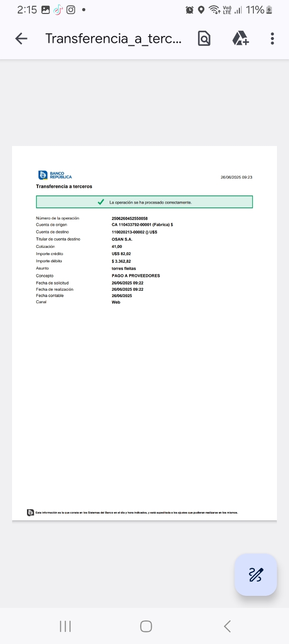This screenshot has height=644, width=289.
Task: Tap the credit amount U$S 82,02
Action: point(121,254)
